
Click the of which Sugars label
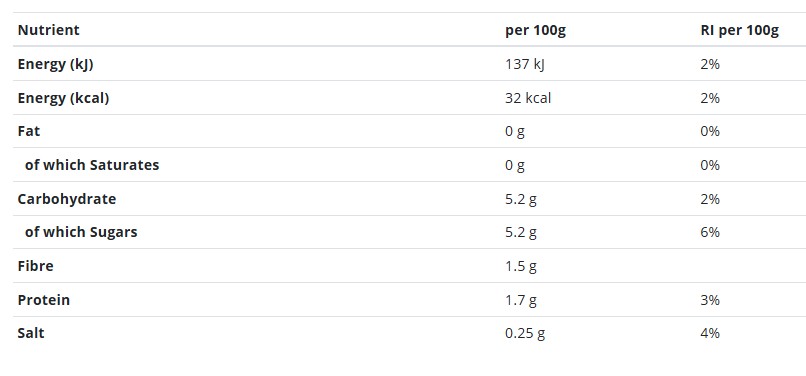click(x=81, y=232)
